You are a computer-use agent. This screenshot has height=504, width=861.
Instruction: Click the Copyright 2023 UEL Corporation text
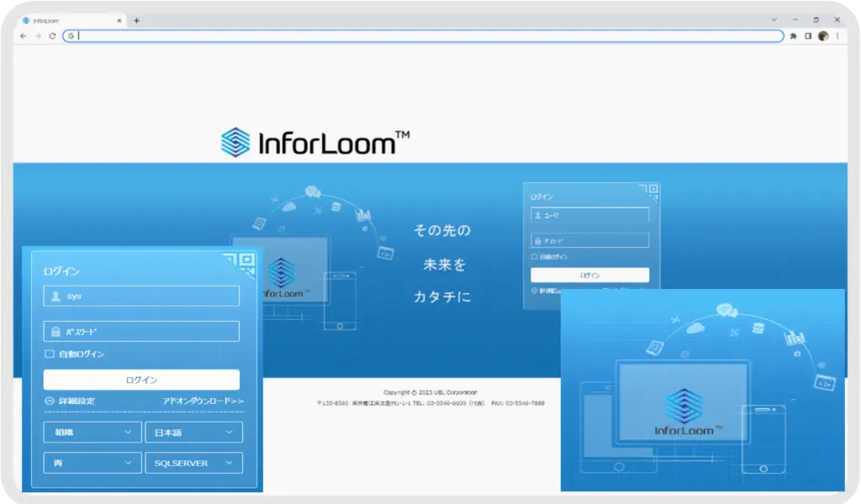pos(430,392)
